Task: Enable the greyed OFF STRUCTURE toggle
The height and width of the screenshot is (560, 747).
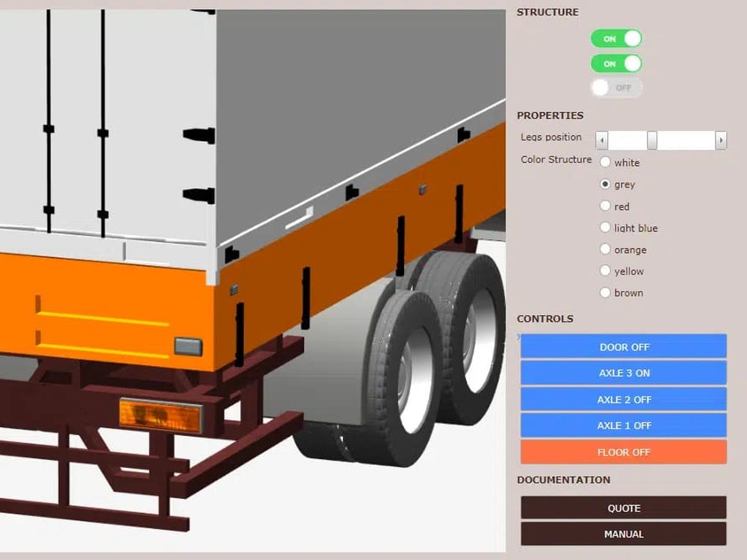Action: pyautogui.click(x=616, y=87)
